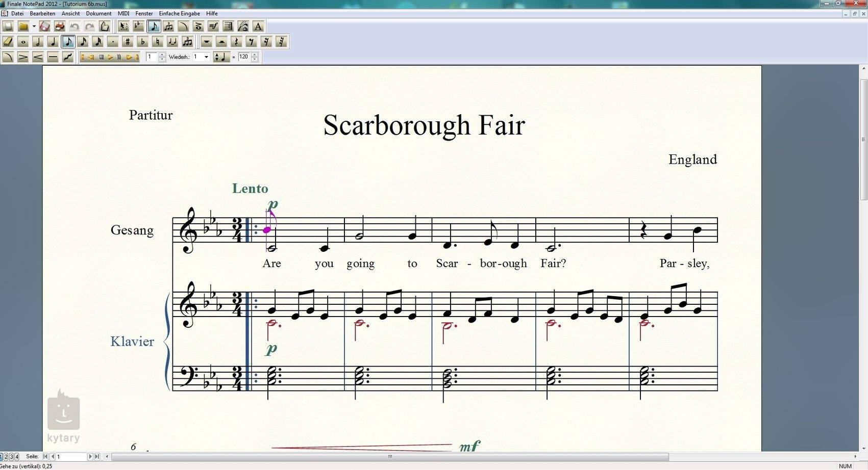Pick the Tuplet tool in the main toolbar
Screen dimensions: 868x470
[x=168, y=27]
